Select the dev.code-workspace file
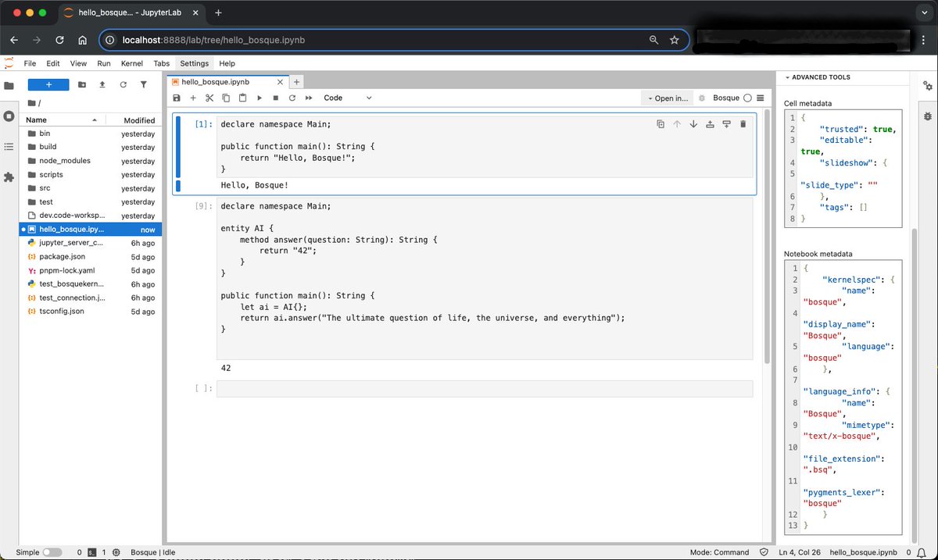938x560 pixels. click(x=91, y=216)
